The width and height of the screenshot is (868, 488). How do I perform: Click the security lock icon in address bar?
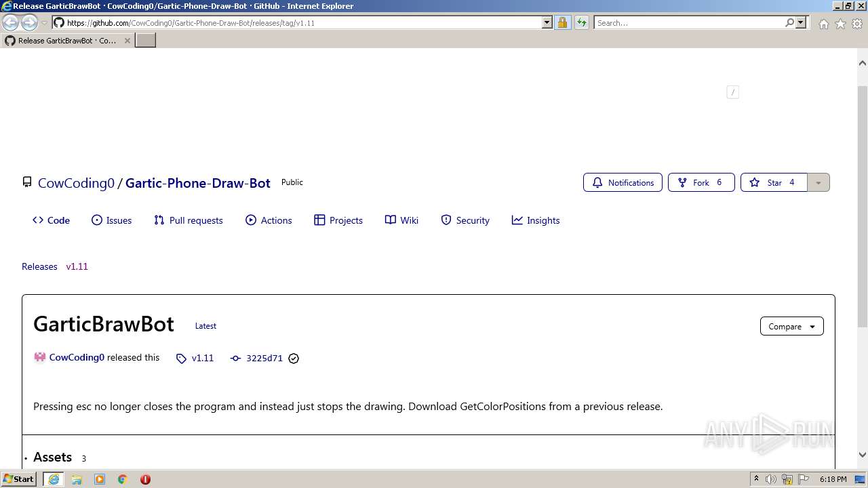562,22
